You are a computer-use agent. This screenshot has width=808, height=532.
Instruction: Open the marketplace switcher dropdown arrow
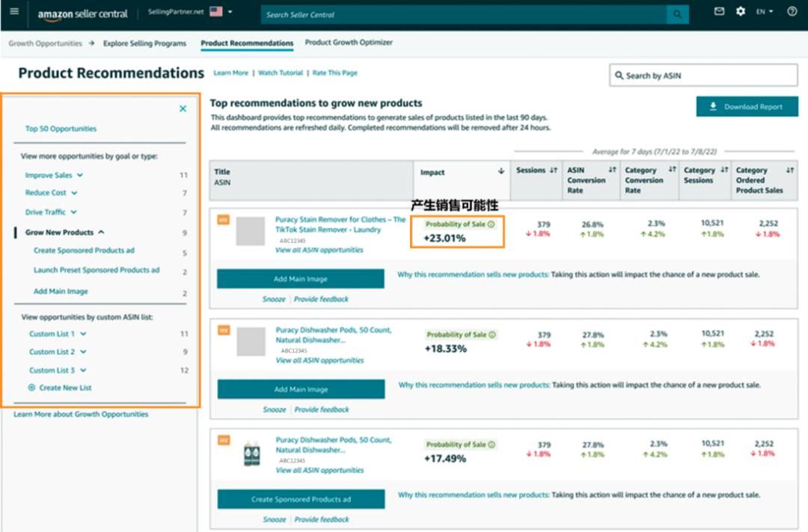pos(230,11)
